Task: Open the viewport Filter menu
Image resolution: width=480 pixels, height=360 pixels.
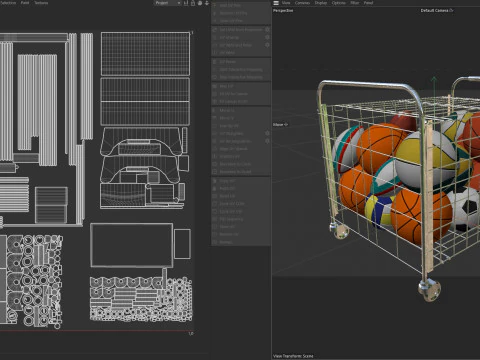Action: [355, 3]
